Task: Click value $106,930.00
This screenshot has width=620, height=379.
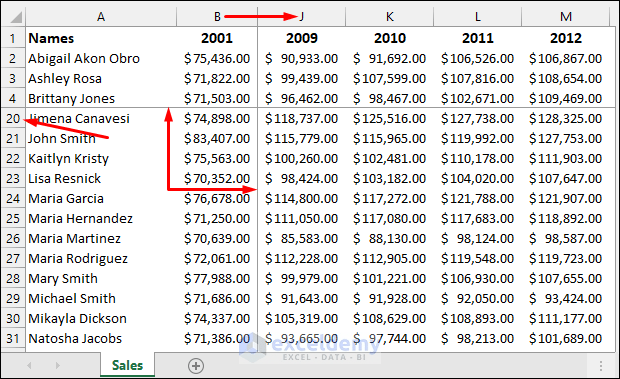Action: coord(477,278)
